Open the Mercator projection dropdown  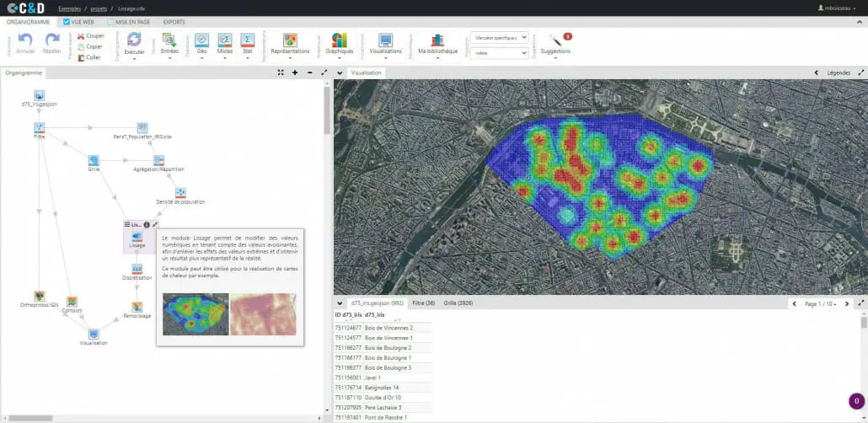tap(499, 37)
